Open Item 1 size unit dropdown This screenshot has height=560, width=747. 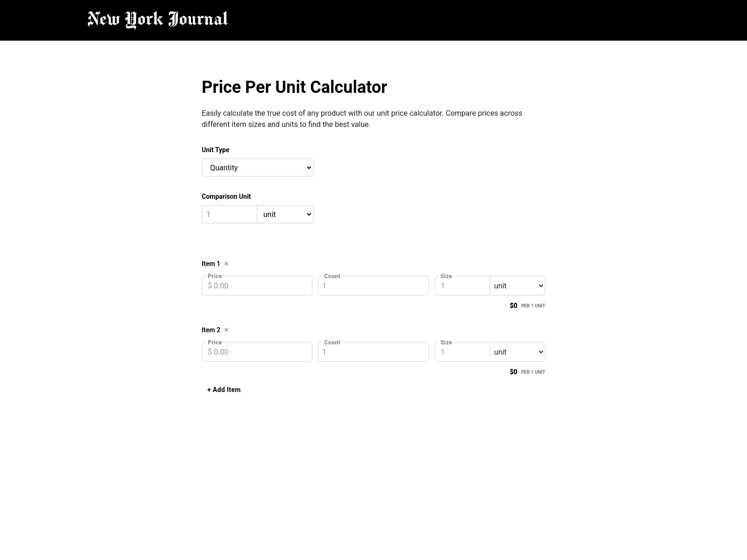pyautogui.click(x=517, y=286)
